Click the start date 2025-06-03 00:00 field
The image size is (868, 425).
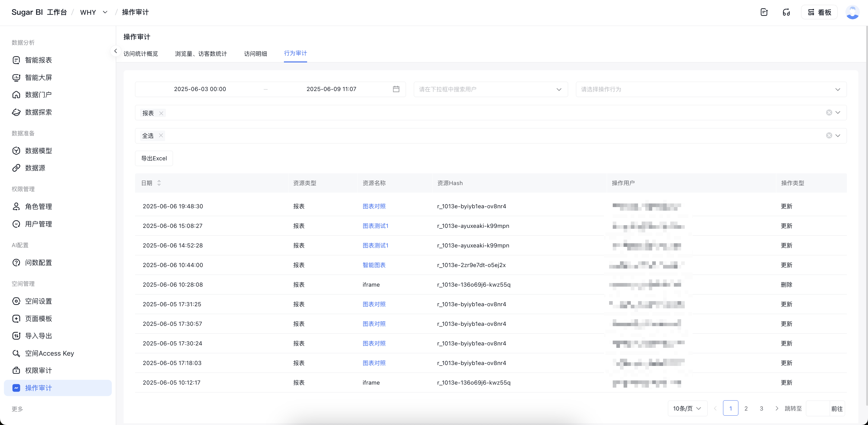(200, 89)
